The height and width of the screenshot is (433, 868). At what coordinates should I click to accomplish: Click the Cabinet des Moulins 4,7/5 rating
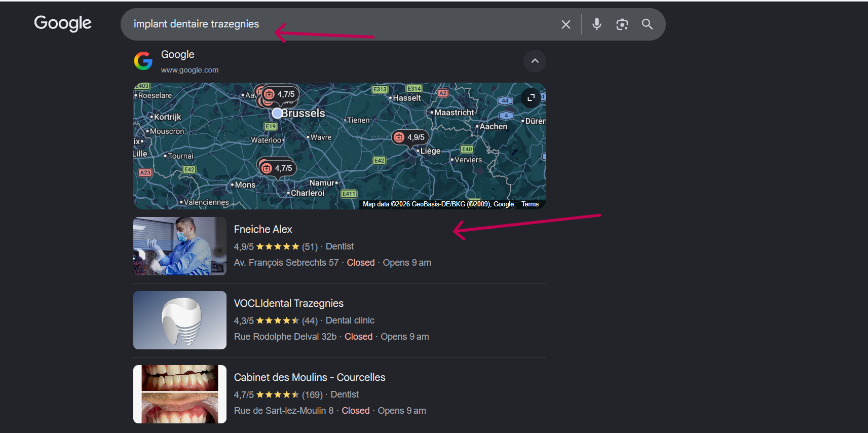pyautogui.click(x=278, y=395)
